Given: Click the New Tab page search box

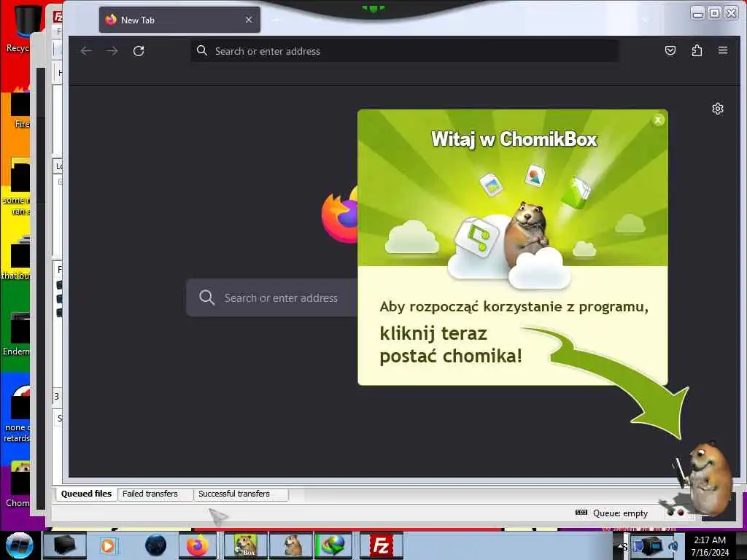Looking at the screenshot, I should click(271, 297).
